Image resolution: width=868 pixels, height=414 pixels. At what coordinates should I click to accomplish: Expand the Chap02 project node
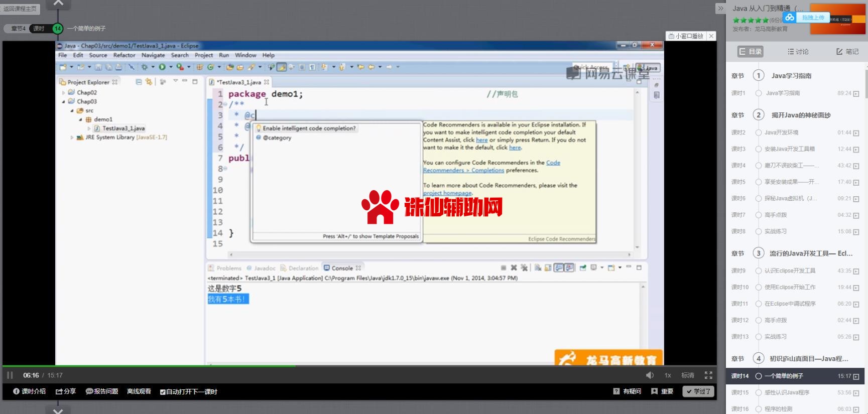pos(63,93)
